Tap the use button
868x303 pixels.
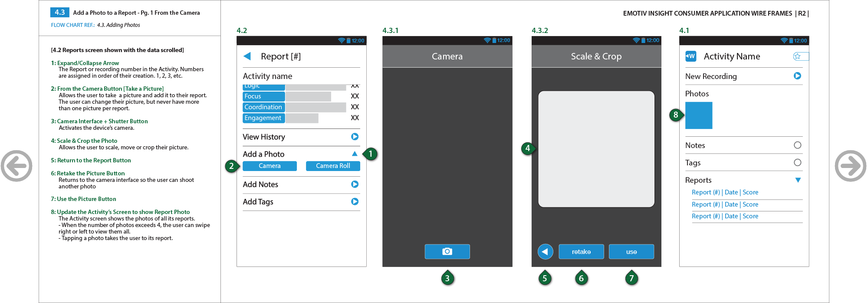pyautogui.click(x=631, y=252)
